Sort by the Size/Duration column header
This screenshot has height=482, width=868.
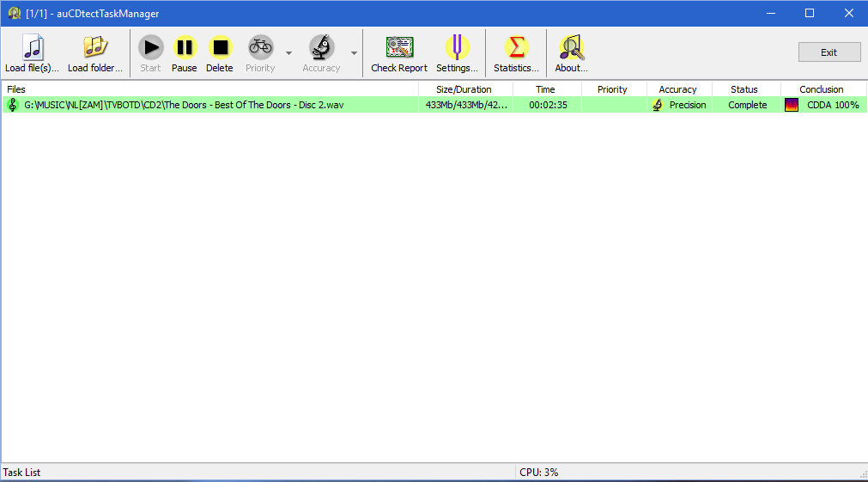coord(464,89)
